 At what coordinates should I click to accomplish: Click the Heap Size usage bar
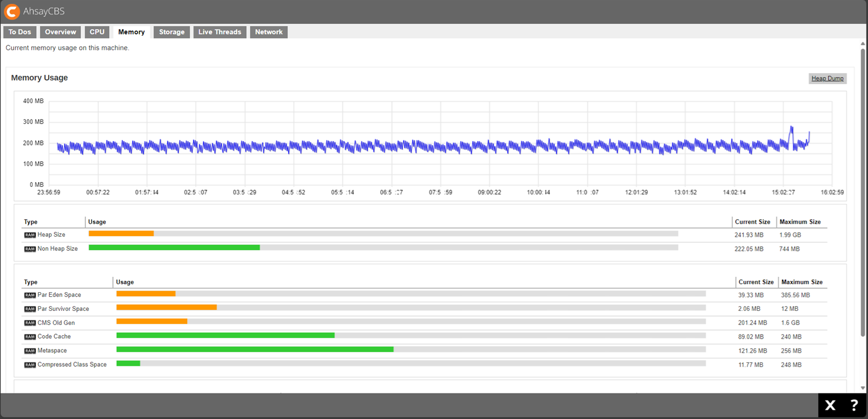[x=383, y=233]
